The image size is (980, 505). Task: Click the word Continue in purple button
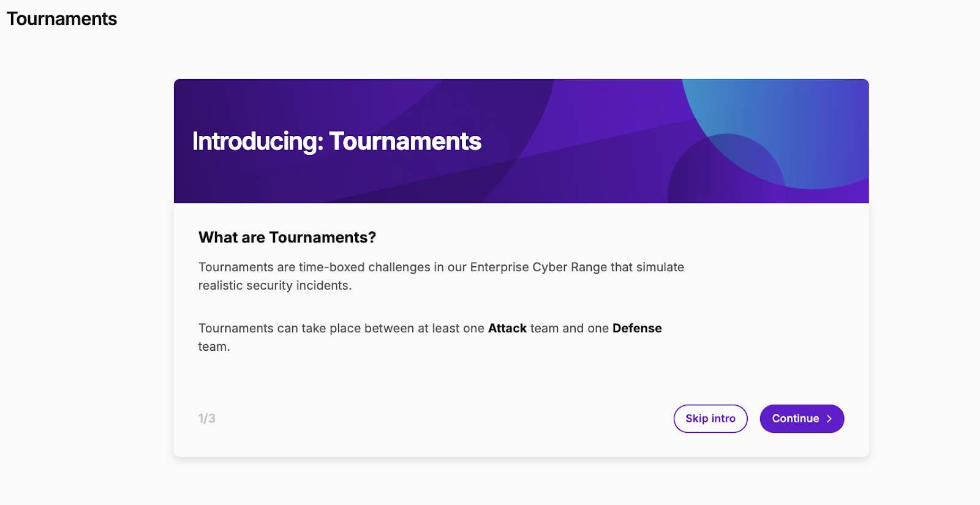click(x=795, y=419)
